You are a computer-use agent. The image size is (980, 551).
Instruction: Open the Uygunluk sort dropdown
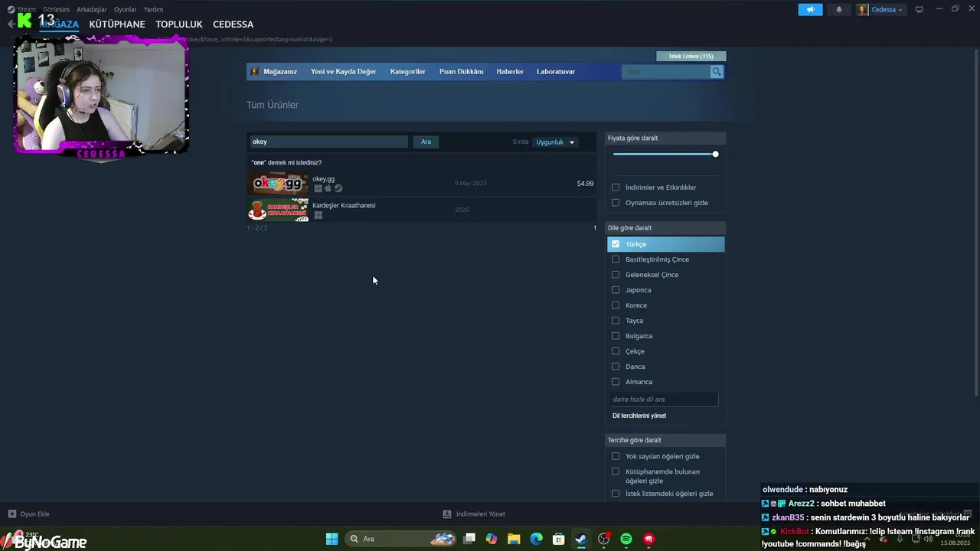pos(555,142)
